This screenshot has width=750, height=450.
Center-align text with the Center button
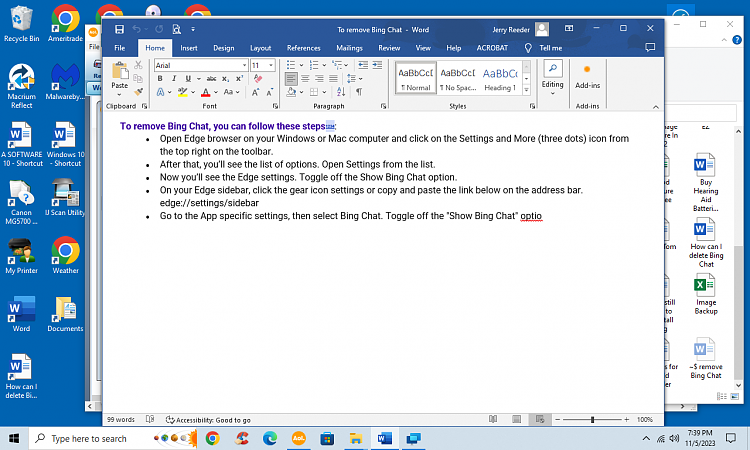pos(305,79)
